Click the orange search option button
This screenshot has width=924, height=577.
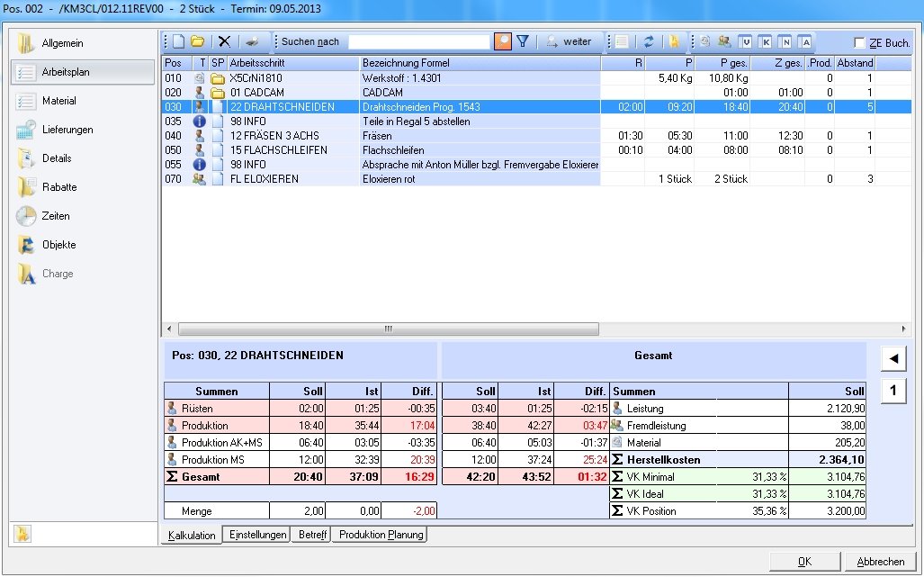(503, 41)
